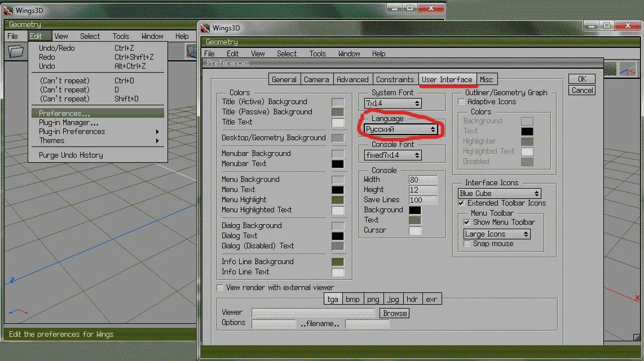The height and width of the screenshot is (361, 644).
Task: Switch to the Camera tab
Action: pos(316,79)
